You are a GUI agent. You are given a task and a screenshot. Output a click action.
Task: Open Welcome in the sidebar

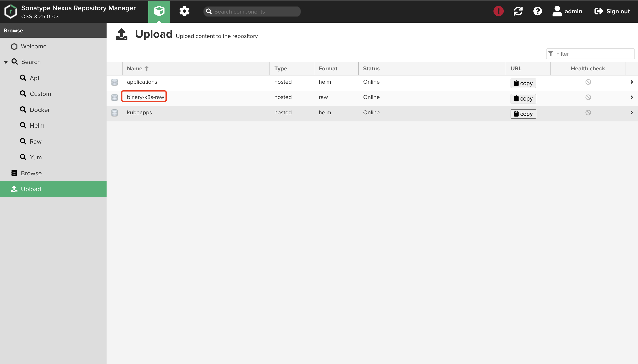(x=34, y=47)
